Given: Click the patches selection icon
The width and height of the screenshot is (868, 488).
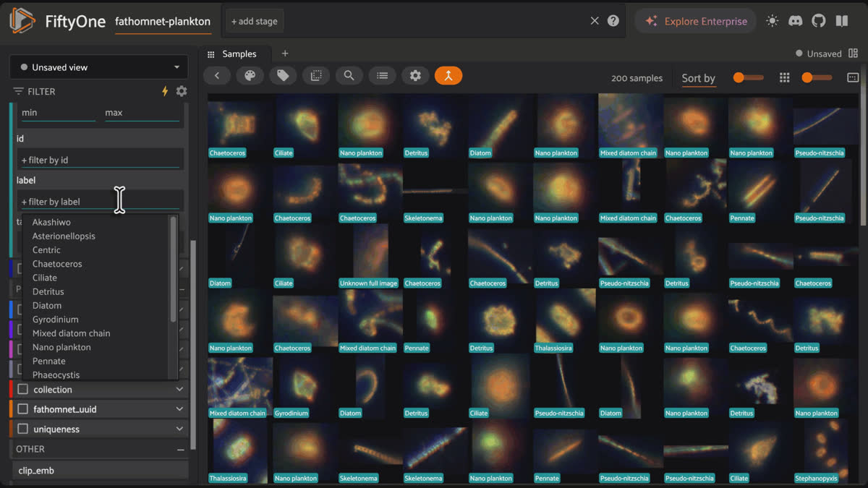Looking at the screenshot, I should [x=316, y=75].
